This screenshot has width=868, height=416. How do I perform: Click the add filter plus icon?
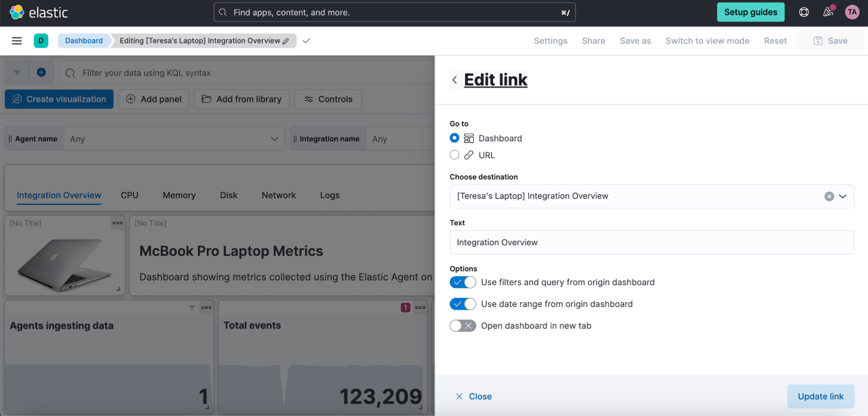click(42, 72)
